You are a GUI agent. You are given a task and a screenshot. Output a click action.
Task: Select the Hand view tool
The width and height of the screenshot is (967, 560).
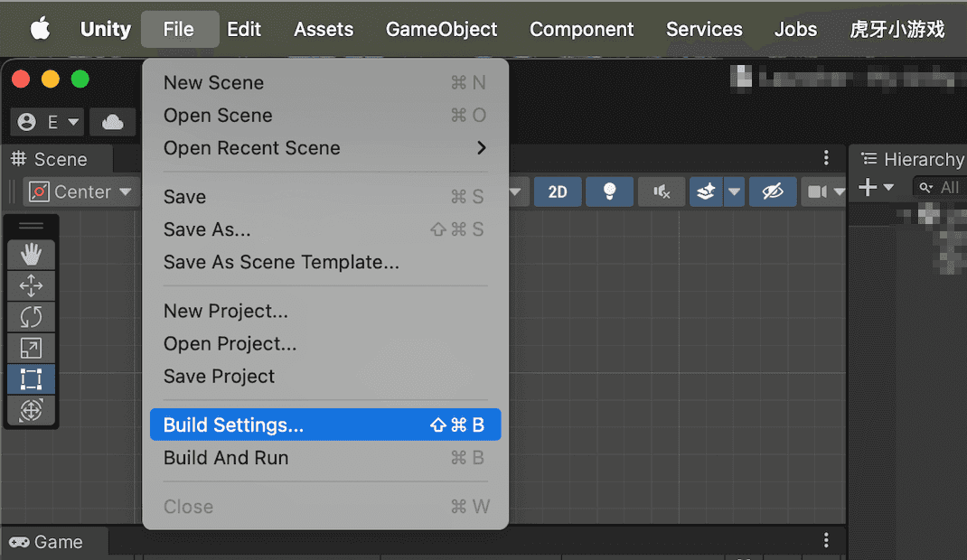pyautogui.click(x=31, y=255)
